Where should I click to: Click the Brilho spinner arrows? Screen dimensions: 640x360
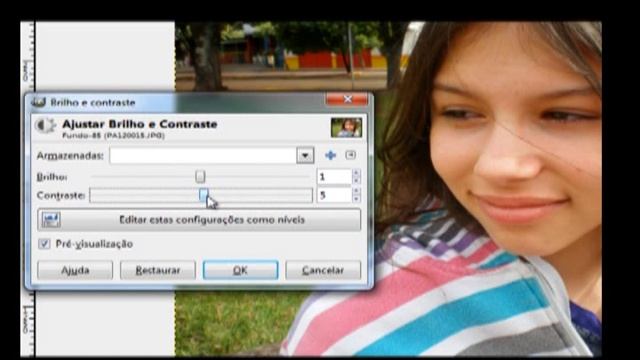coord(356,177)
